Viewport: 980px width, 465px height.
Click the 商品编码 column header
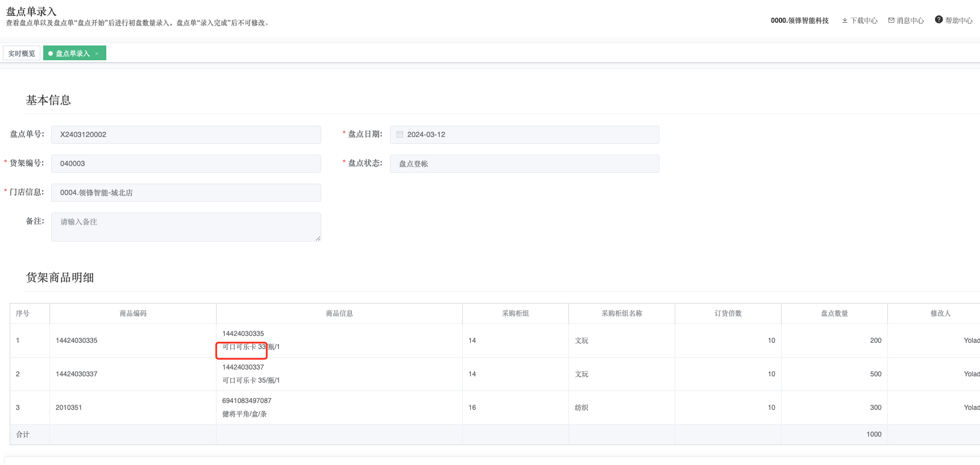point(133,313)
